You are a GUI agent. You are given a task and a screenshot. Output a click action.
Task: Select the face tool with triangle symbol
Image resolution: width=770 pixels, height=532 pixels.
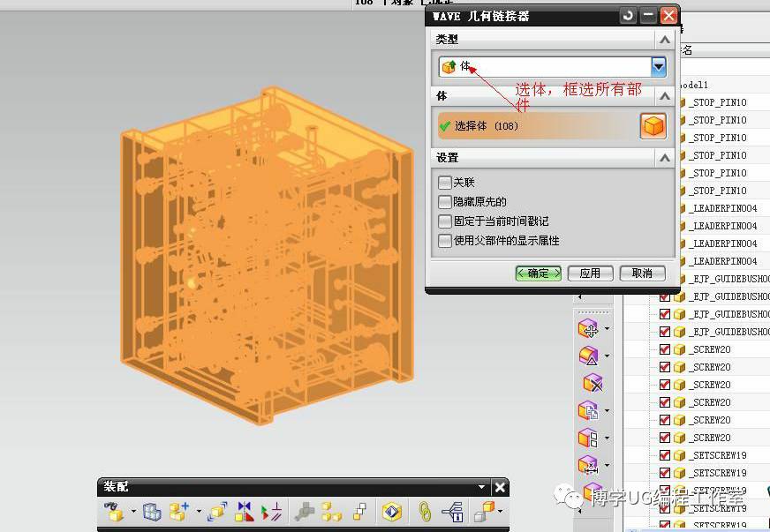(588, 356)
